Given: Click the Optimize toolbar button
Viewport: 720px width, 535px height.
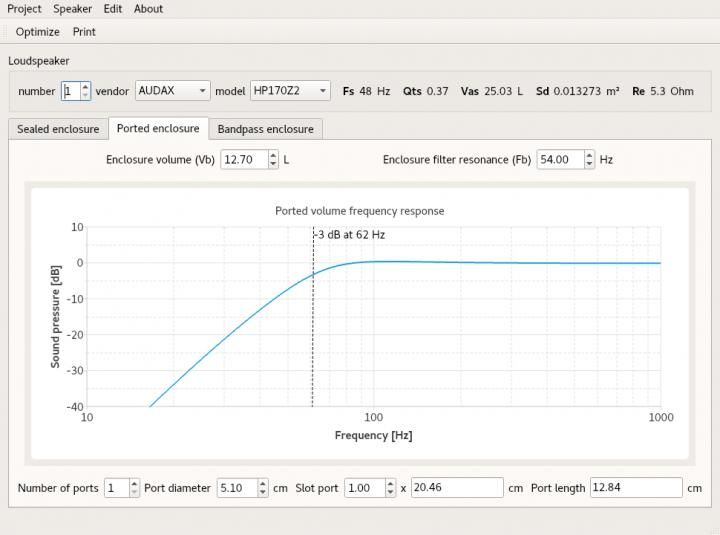Looking at the screenshot, I should [x=37, y=32].
